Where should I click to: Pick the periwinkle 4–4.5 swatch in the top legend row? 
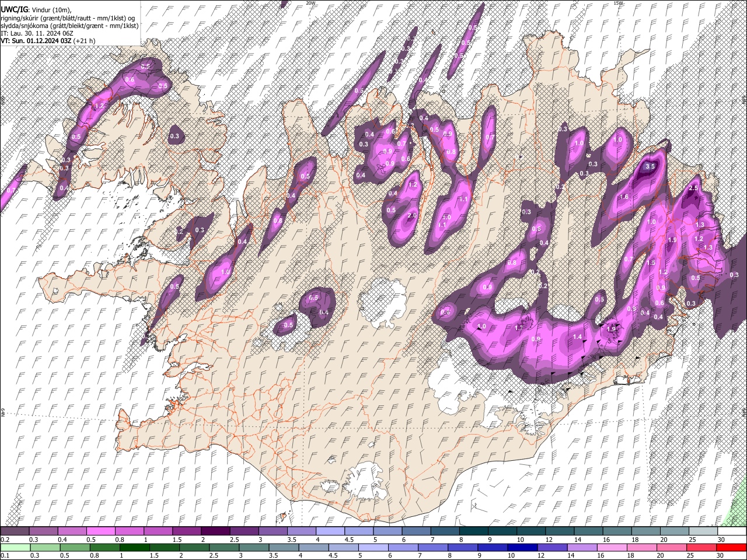[330, 531]
